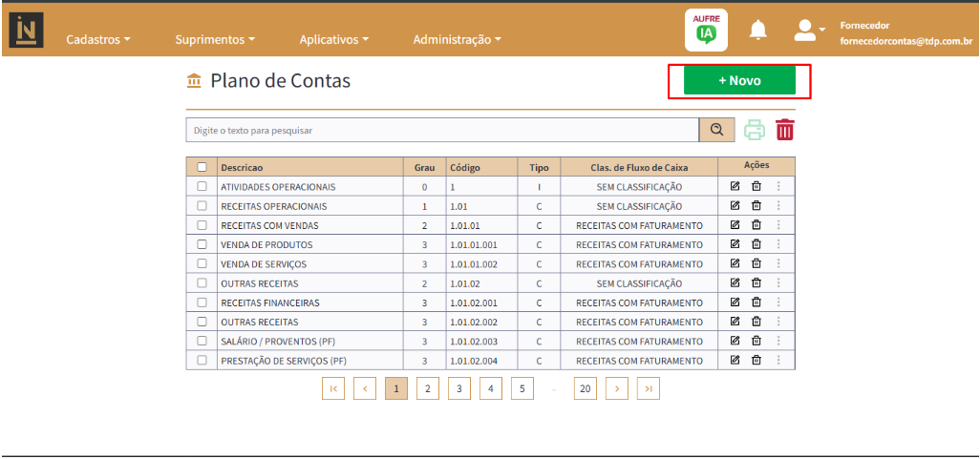Image resolution: width=980 pixels, height=459 pixels.
Task: Check the RECEITAS COM VENDAS checkbox
Action: click(x=202, y=225)
